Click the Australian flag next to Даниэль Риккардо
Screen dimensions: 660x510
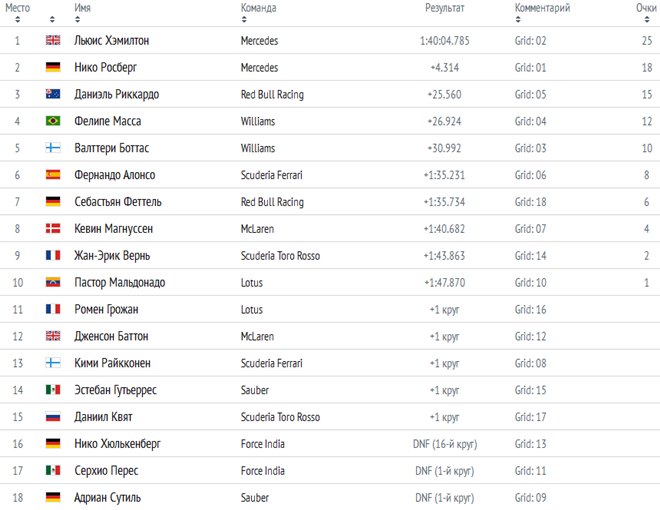point(53,94)
